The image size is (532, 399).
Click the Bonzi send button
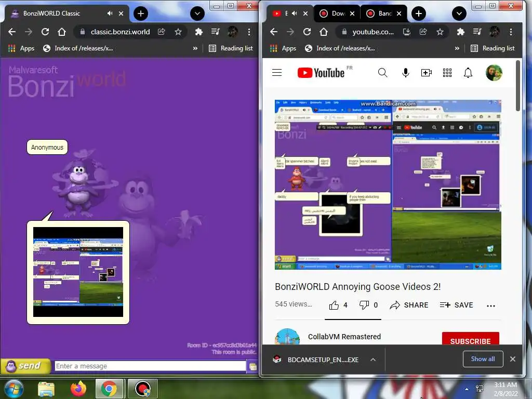(x=25, y=366)
